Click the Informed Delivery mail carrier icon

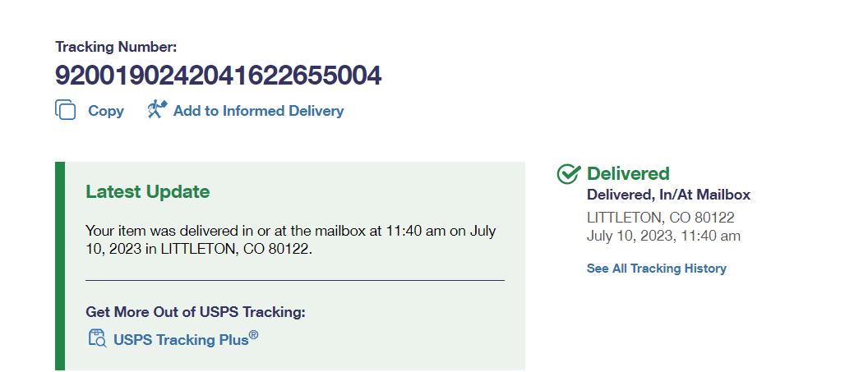point(157,110)
